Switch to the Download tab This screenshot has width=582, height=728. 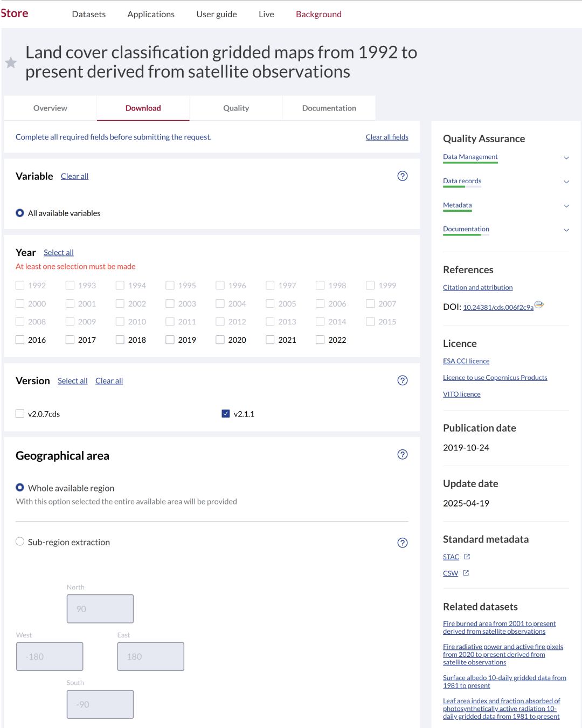[143, 108]
